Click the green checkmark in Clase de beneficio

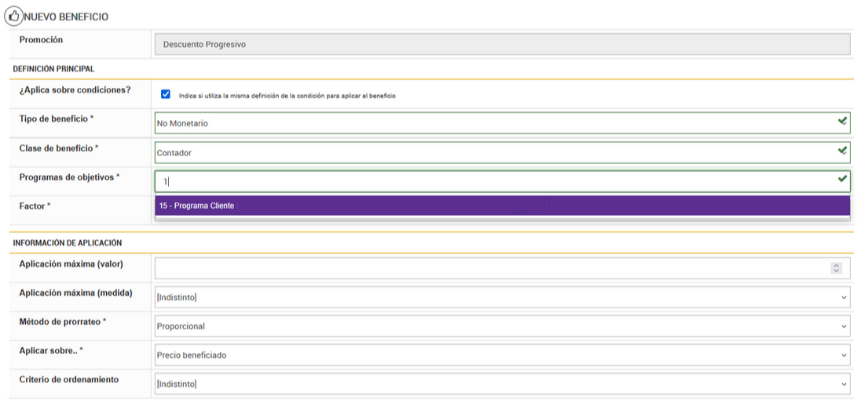click(842, 150)
